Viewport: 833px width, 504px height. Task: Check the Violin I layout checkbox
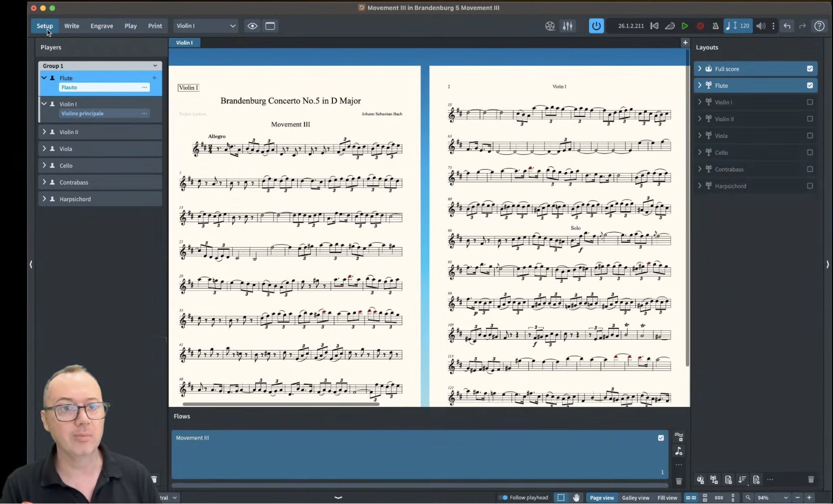click(x=810, y=102)
